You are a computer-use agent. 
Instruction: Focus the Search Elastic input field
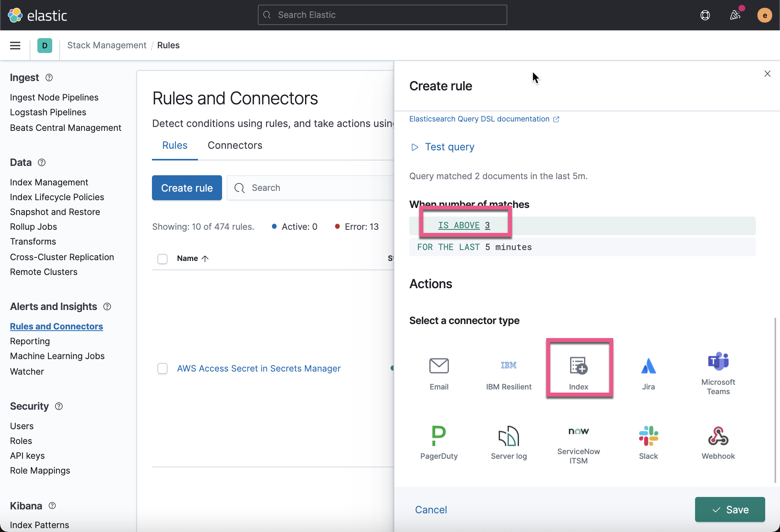(x=382, y=15)
